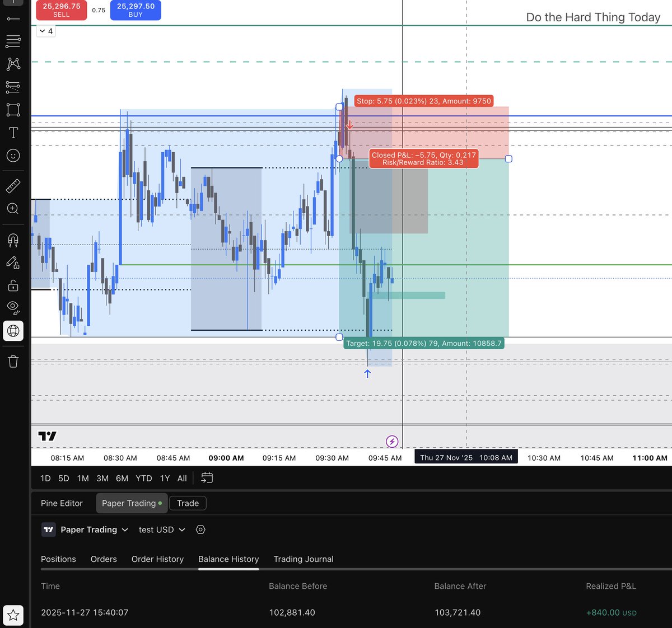Image resolution: width=672 pixels, height=628 pixels.
Task: Toggle lock all drawings
Action: point(13,285)
